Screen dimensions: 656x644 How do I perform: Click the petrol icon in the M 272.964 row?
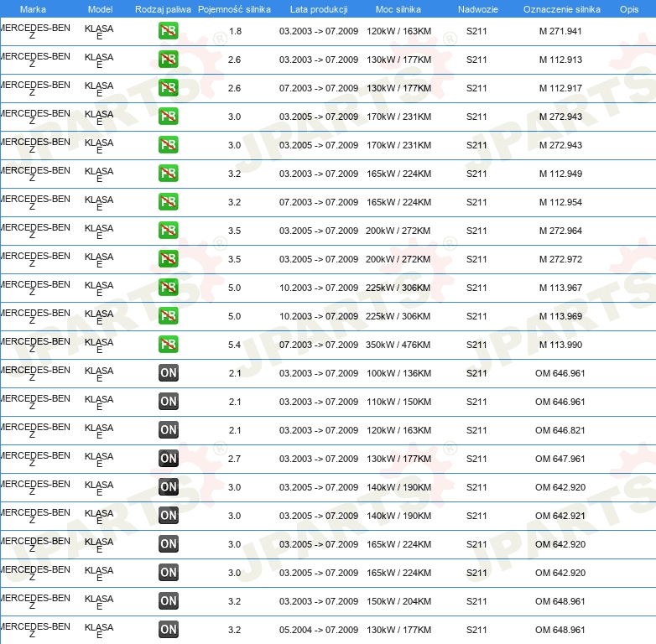click(x=169, y=231)
